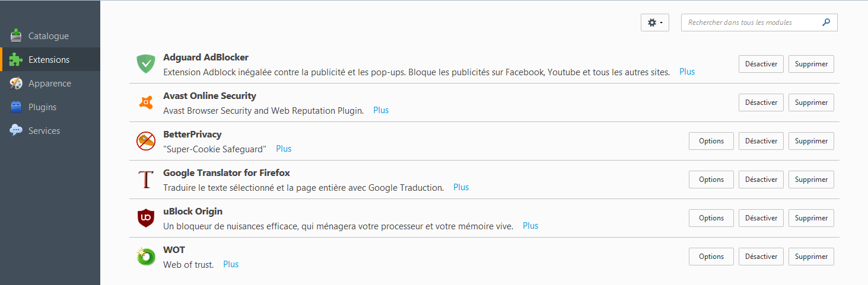Disable the uBlock Origin extension
868x285 pixels.
point(761,218)
